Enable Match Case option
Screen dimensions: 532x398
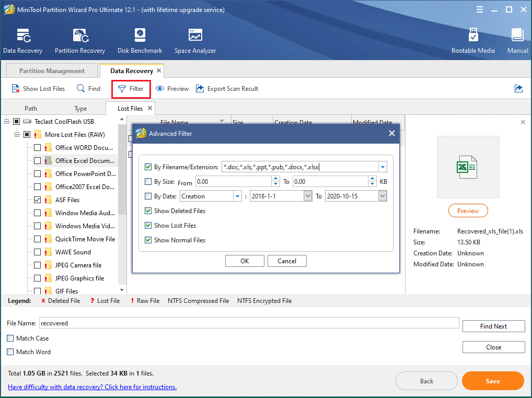[x=10, y=338]
